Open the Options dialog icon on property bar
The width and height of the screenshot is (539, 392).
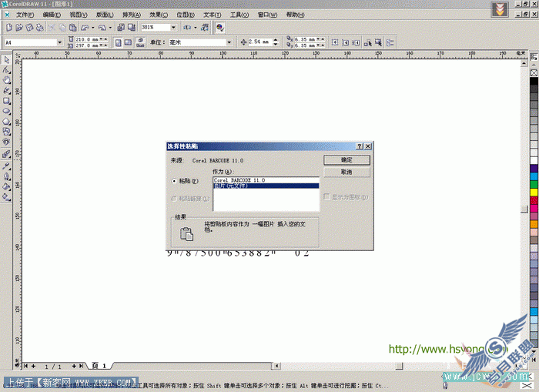[x=390, y=42]
